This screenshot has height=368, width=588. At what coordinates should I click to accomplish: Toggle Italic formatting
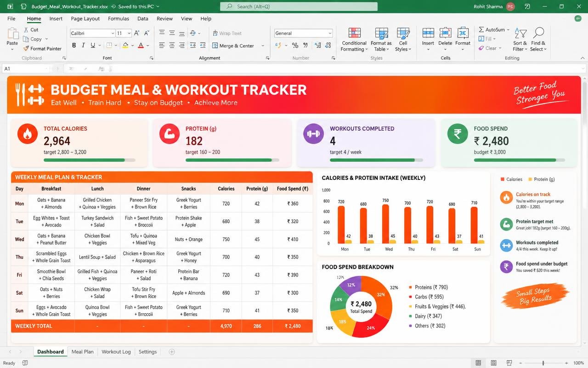(x=83, y=46)
